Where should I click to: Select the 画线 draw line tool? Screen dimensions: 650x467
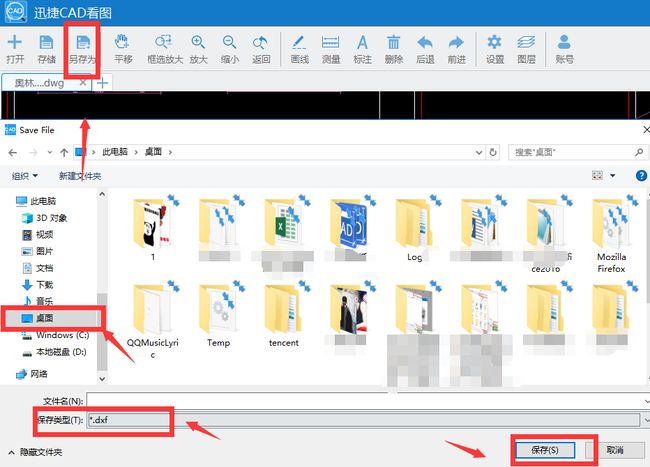point(299,49)
